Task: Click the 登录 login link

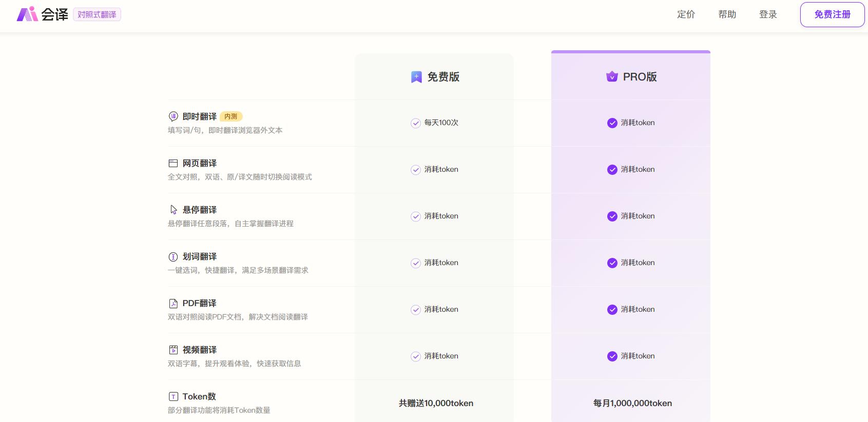Action: (x=768, y=14)
